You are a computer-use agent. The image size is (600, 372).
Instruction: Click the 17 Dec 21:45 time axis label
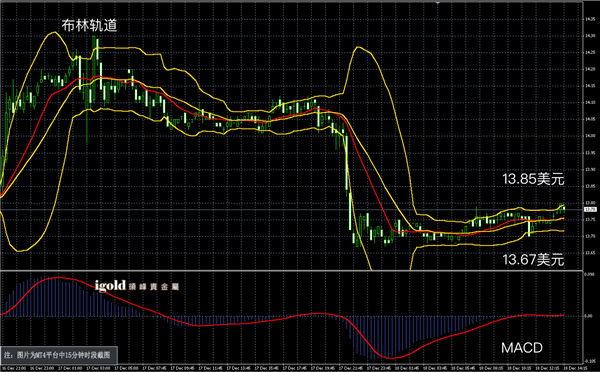(x=350, y=368)
